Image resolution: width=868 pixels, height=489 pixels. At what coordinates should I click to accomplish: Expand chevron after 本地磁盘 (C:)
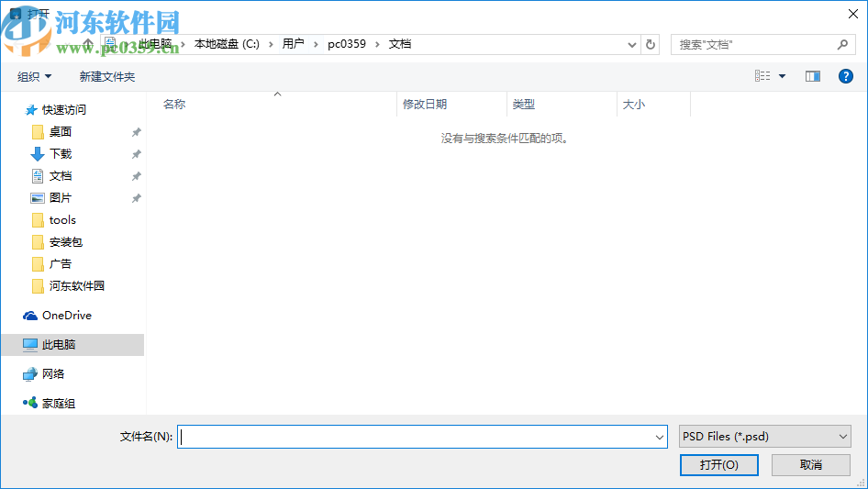click(271, 44)
